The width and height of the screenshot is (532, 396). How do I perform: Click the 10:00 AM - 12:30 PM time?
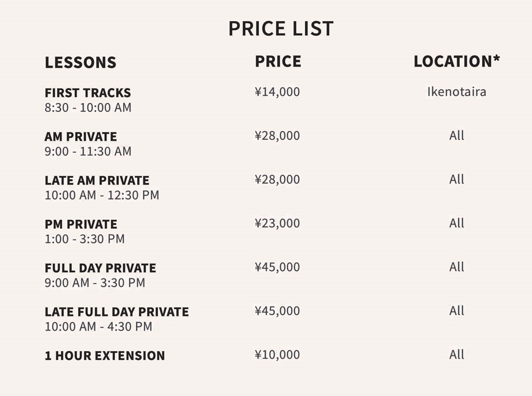(102, 195)
